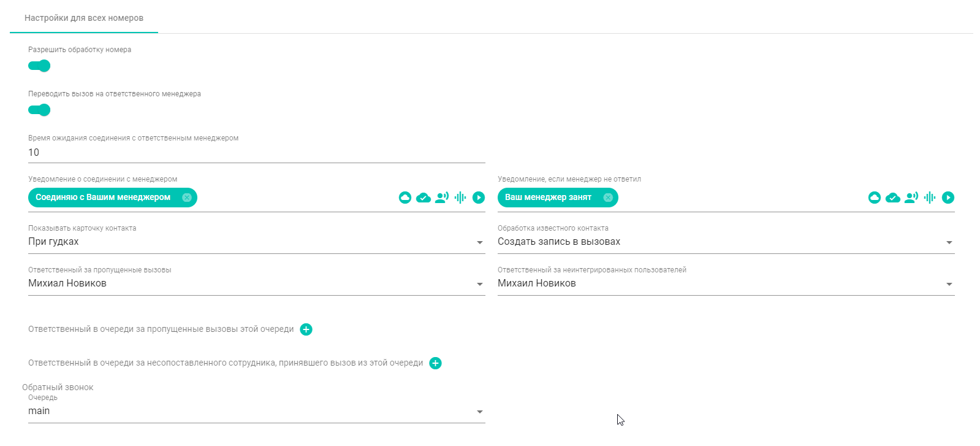The width and height of the screenshot is (980, 446).
Task: Add responsible for missed queue calls
Action: (x=306, y=329)
